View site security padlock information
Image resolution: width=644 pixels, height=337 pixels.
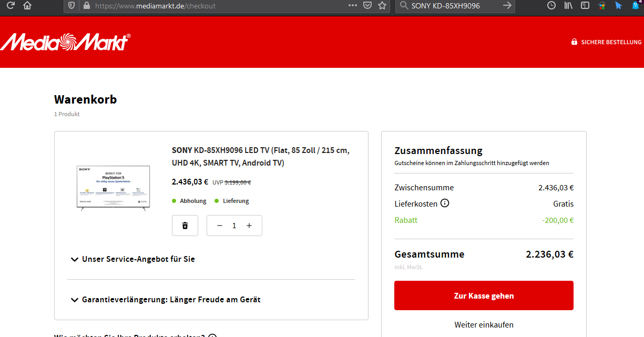[x=87, y=6]
